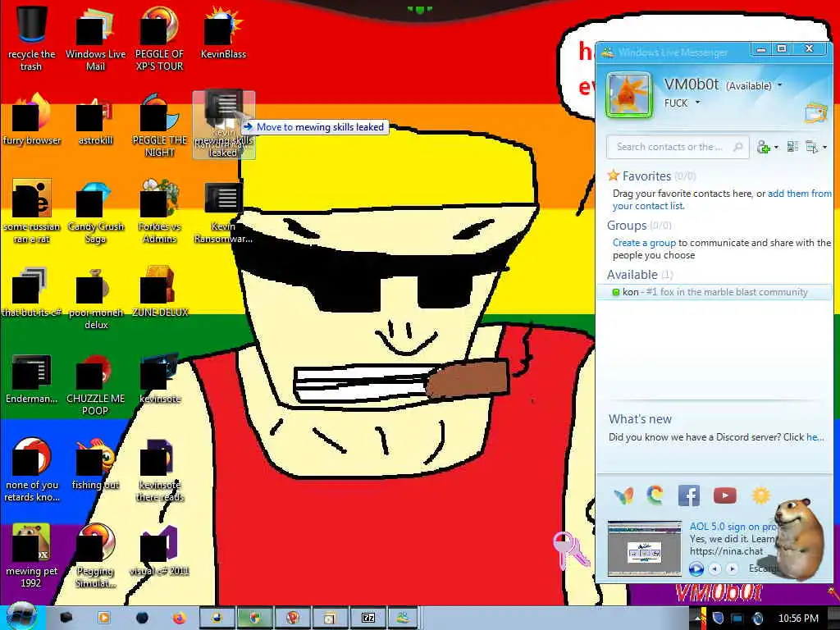840x630 pixels.
Task: Select the that but its c# icon
Action: [x=31, y=291]
